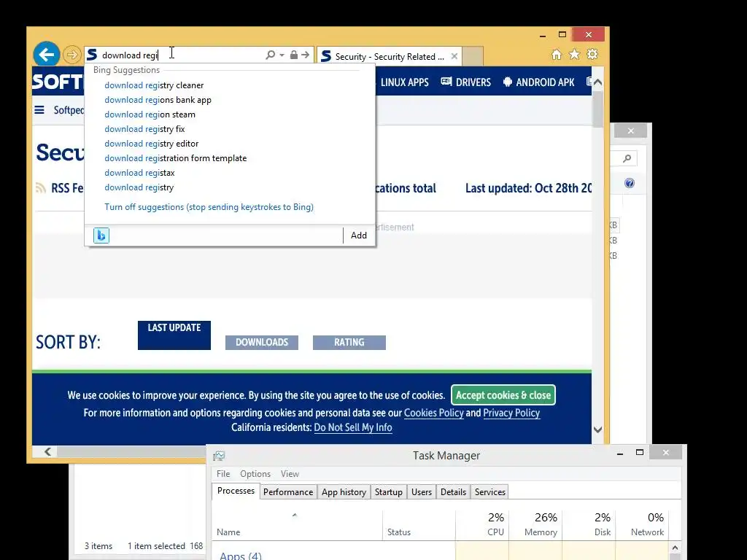The width and height of the screenshot is (747, 560).
Task: Open Task Manager File menu
Action: click(223, 474)
